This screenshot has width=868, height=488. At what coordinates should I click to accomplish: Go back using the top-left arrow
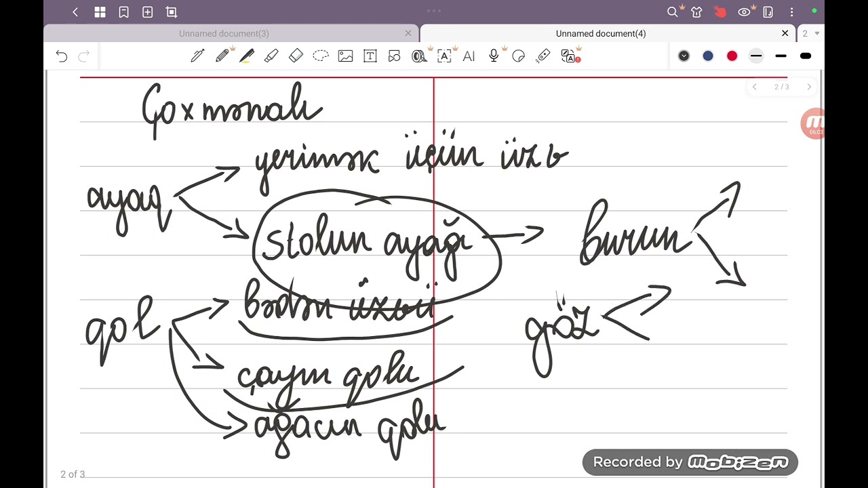tap(75, 12)
